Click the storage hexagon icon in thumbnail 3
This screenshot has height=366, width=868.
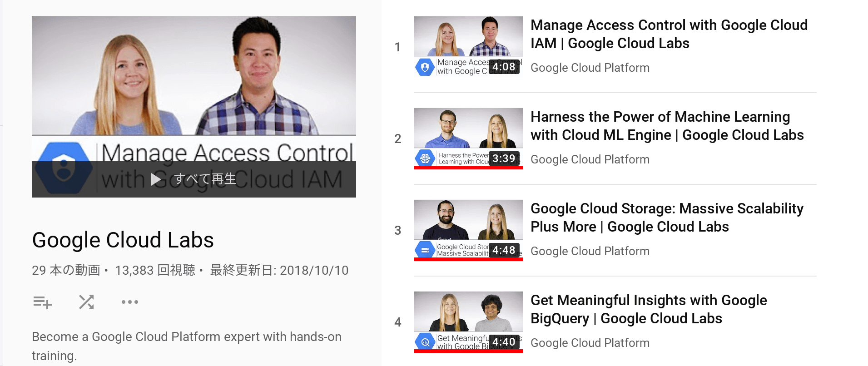(x=425, y=250)
